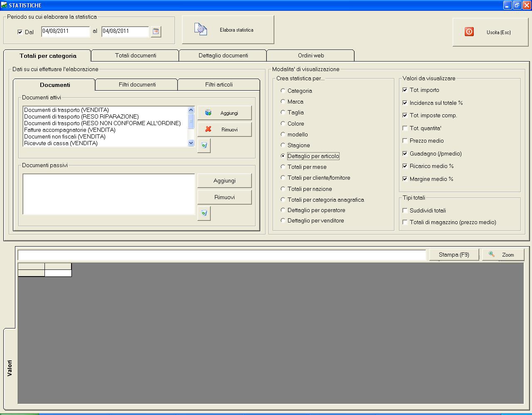Select Dettaglio per articolo option
The width and height of the screenshot is (532, 415).
pyautogui.click(x=283, y=156)
